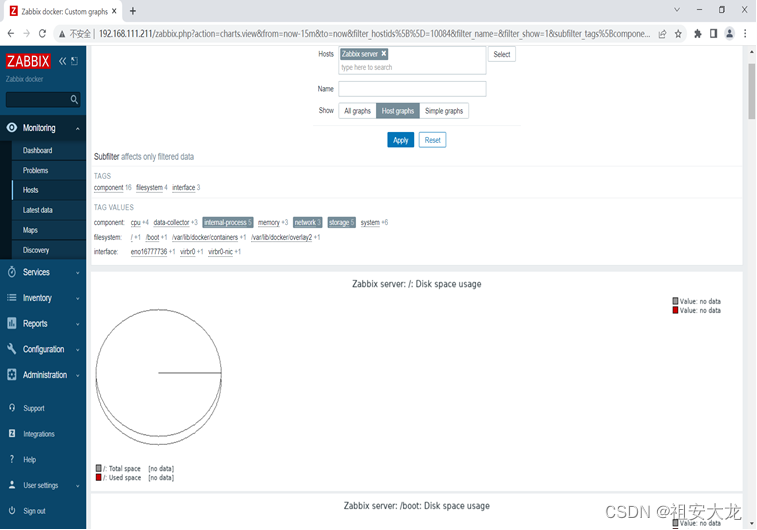Screen dimensions: 757x530
Task: Click the User settings person icon
Action: point(12,485)
